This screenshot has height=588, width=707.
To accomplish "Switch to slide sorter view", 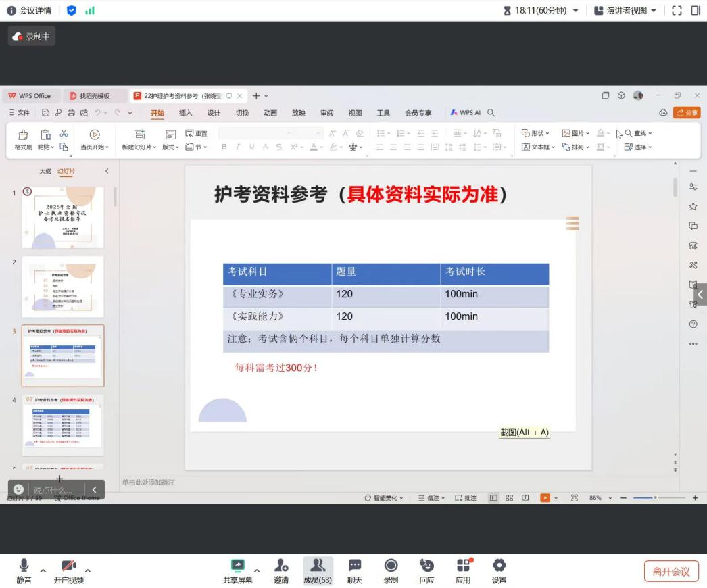I will 509,498.
